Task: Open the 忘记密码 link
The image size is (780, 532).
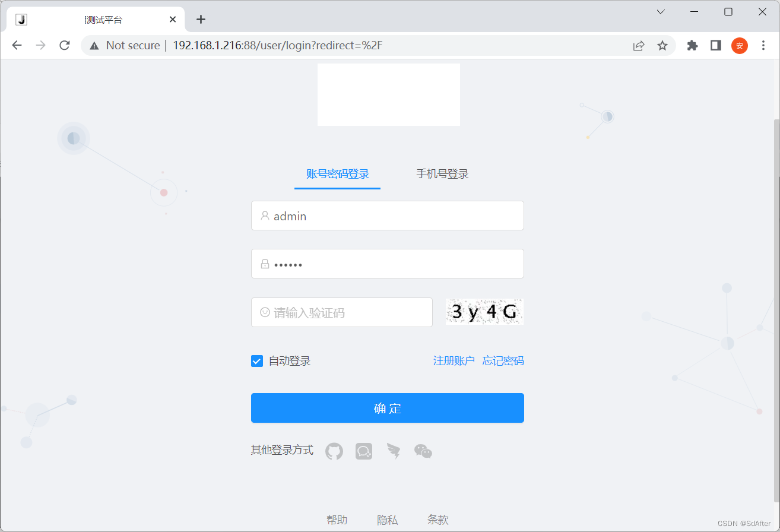Action: click(503, 361)
